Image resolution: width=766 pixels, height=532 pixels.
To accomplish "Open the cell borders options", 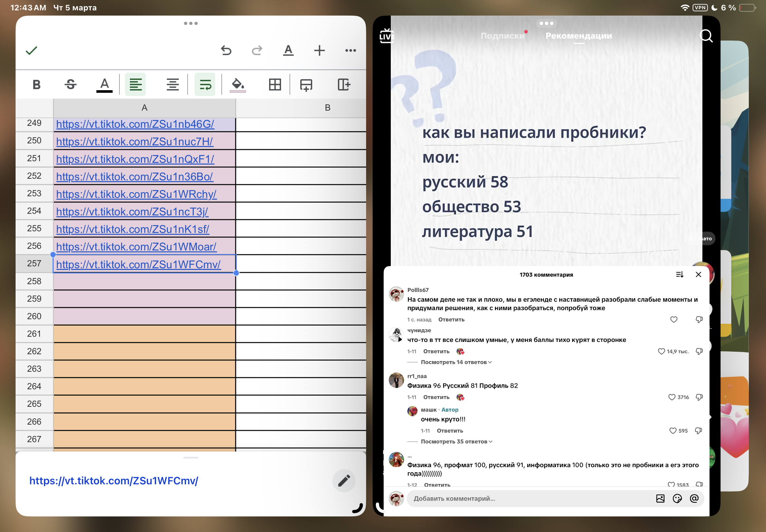I will [x=275, y=85].
